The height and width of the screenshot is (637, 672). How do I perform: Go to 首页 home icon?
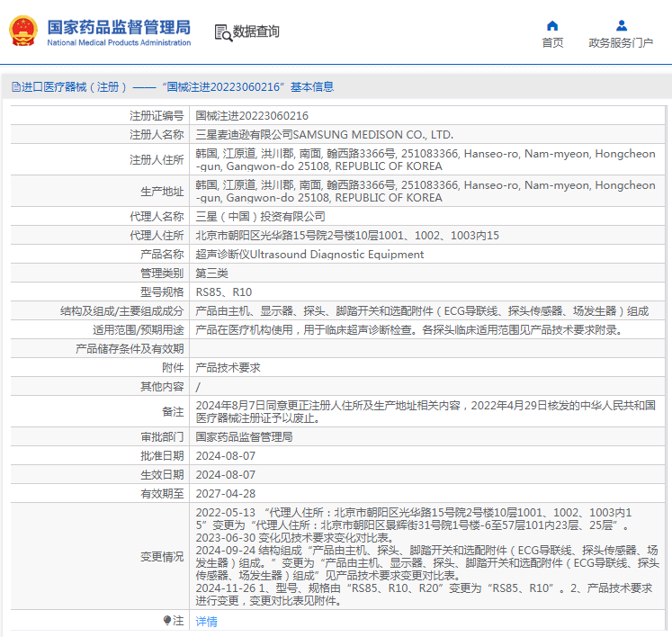(552, 26)
